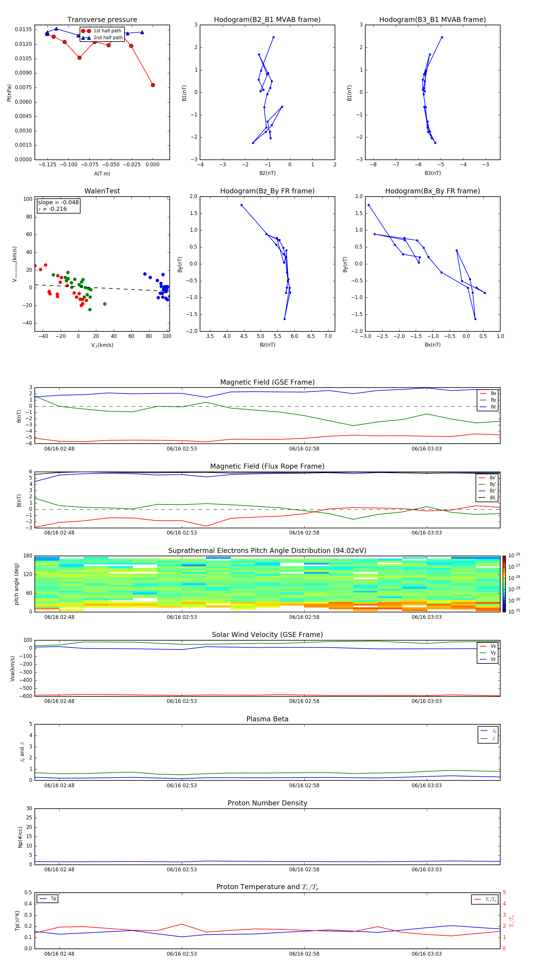Image resolution: width=535 pixels, height=980 pixels.
Task: Click '06/16 02:58' tick under Solar Wind Velocity
Action: coord(304,701)
